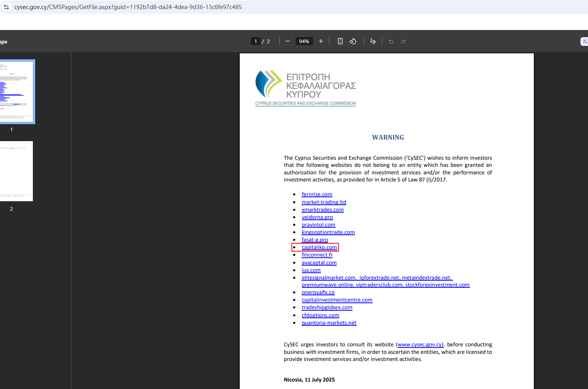This screenshot has width=588, height=389.
Task: View site information icon in address bar
Action: [x=6, y=7]
